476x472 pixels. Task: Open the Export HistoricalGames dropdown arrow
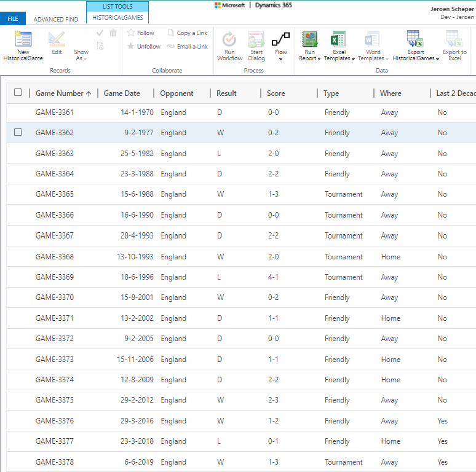(437, 59)
